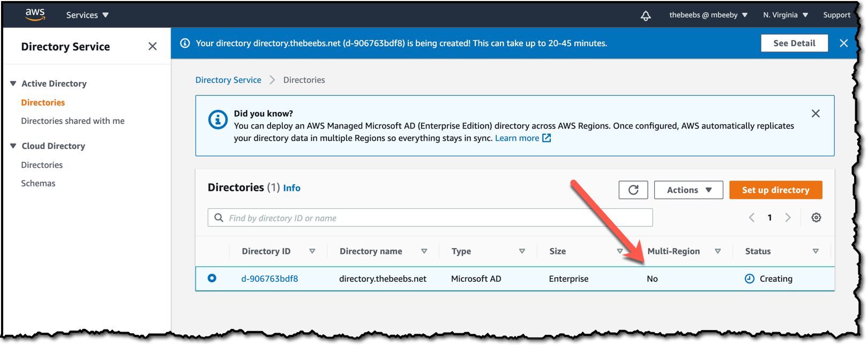Viewport: 868px width, 345px height.
Task: Collapse the Active Directory section
Action: (x=13, y=84)
